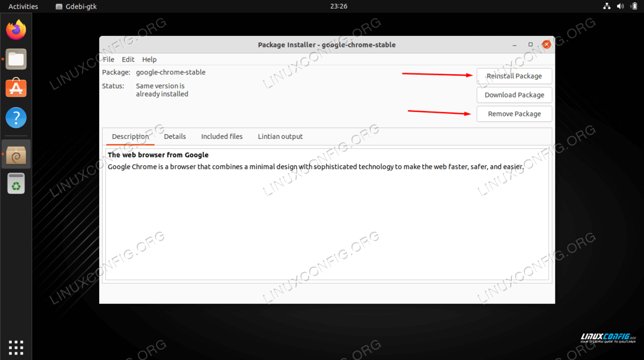This screenshot has width=644, height=360.
Task: Click the 'Status:' label
Action: tap(113, 86)
